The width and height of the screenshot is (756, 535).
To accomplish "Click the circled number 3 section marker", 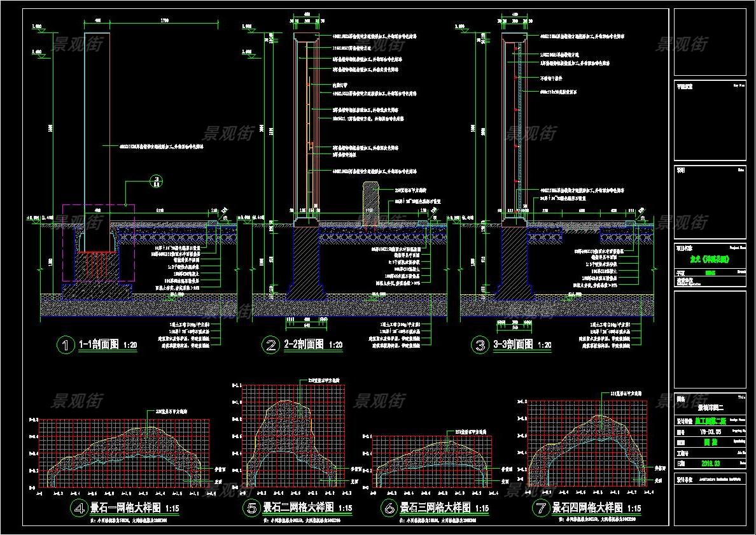I will point(479,345).
